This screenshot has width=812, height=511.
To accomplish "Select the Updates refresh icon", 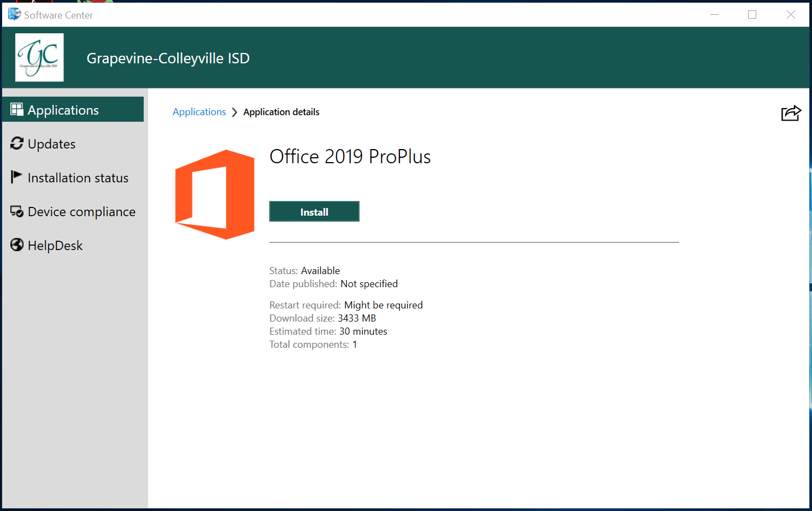I will 16,144.
